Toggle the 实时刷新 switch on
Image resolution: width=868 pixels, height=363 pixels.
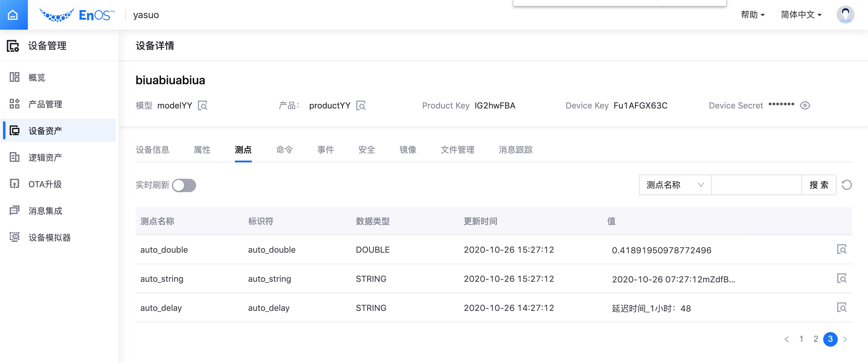(184, 185)
